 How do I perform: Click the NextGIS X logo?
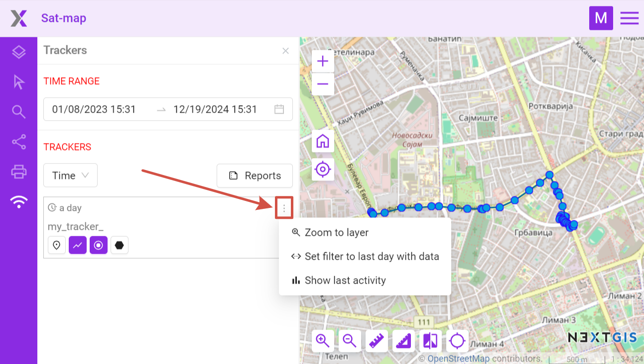[19, 18]
